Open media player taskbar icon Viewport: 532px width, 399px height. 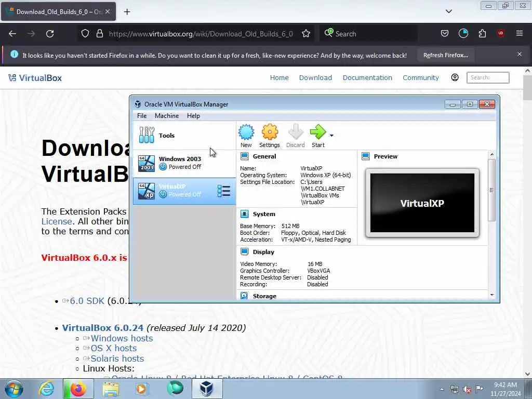141,389
